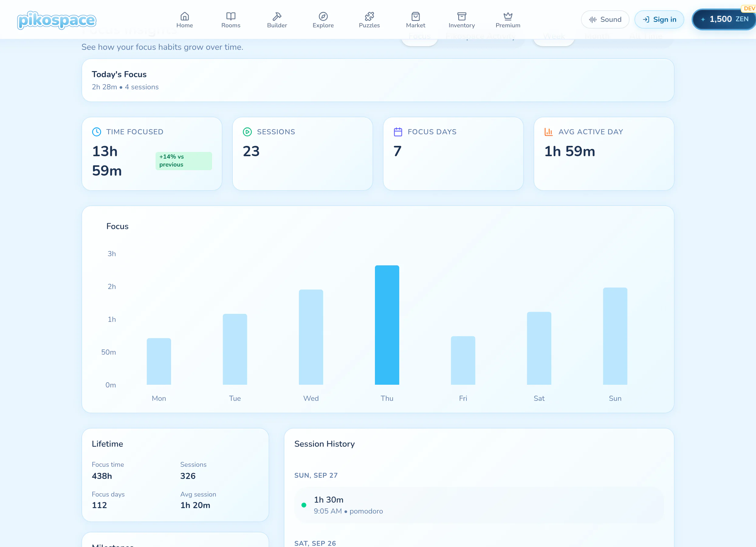Click the Lifetime '438h' focus time value

pyautogui.click(x=102, y=476)
